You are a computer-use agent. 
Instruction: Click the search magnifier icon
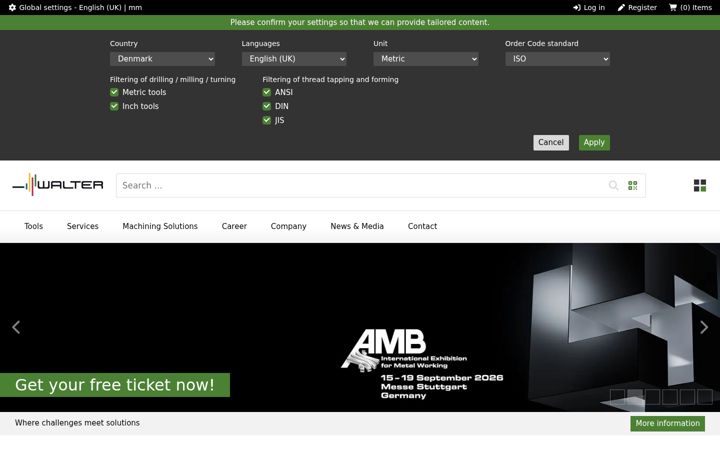pyautogui.click(x=613, y=186)
